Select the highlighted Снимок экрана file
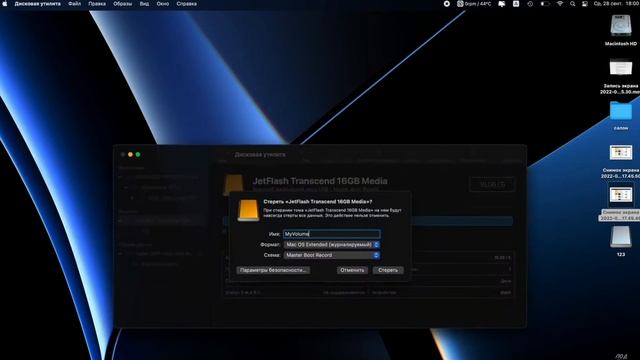Image resolution: width=640 pixels, height=360 pixels. click(x=621, y=195)
